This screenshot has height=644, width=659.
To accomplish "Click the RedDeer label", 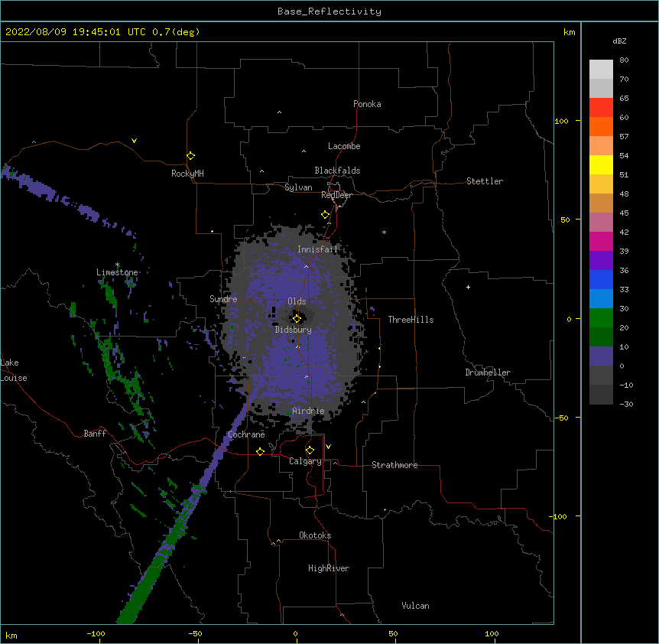I will [336, 195].
